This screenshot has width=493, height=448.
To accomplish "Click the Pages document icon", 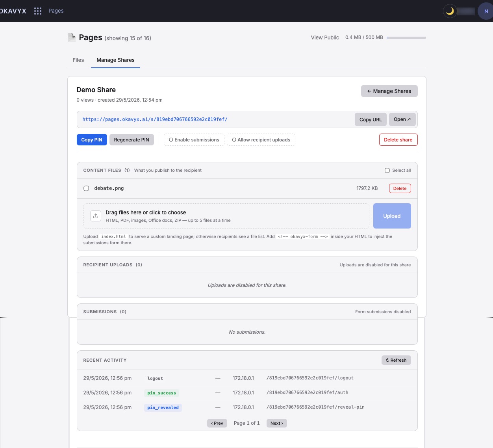I will point(72,37).
